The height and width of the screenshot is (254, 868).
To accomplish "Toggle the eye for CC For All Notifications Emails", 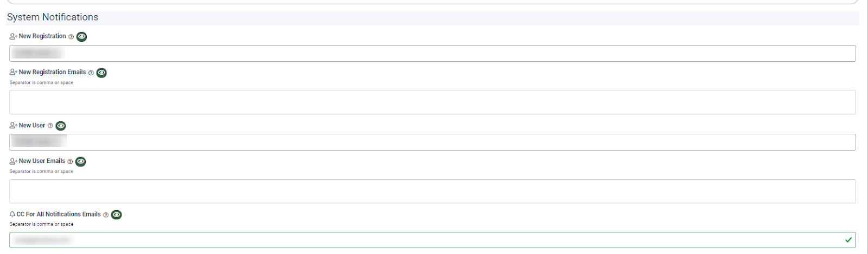I will point(116,215).
